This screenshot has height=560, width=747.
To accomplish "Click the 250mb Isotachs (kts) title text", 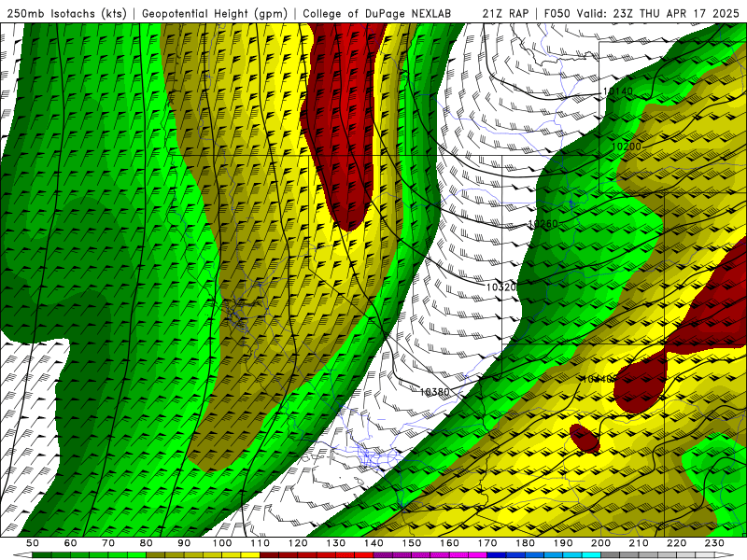I will pyautogui.click(x=67, y=13).
